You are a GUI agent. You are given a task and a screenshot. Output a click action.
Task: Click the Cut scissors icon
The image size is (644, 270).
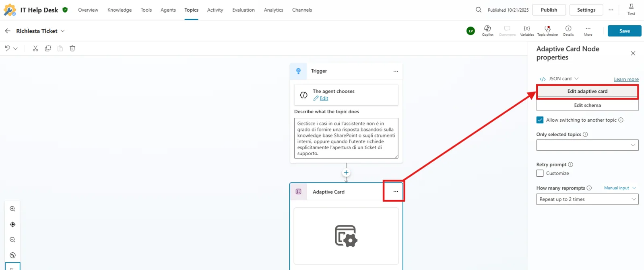35,49
